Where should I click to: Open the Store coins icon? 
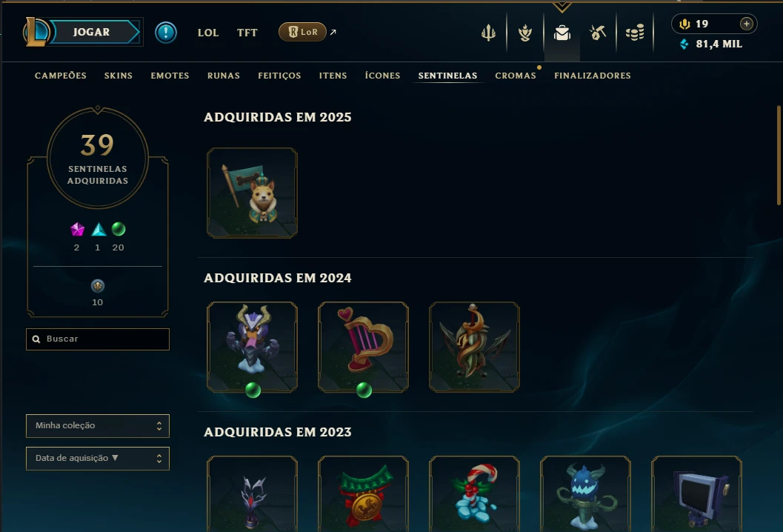[x=635, y=33]
